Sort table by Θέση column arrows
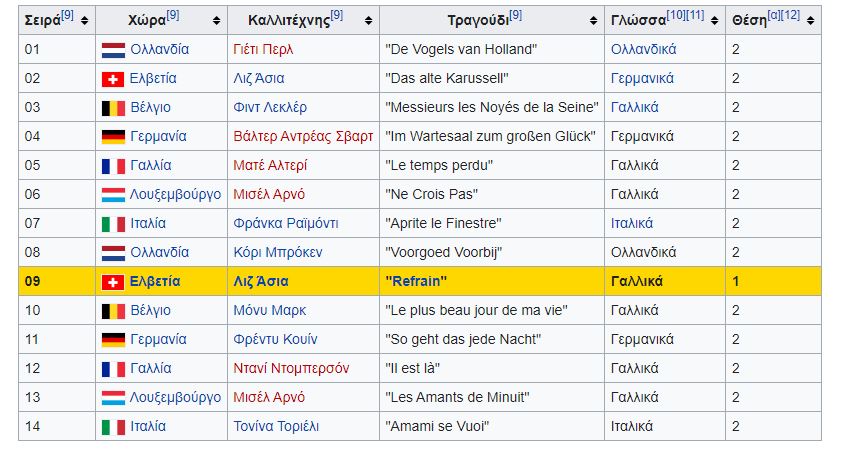851x452 pixels. pyautogui.click(x=810, y=21)
